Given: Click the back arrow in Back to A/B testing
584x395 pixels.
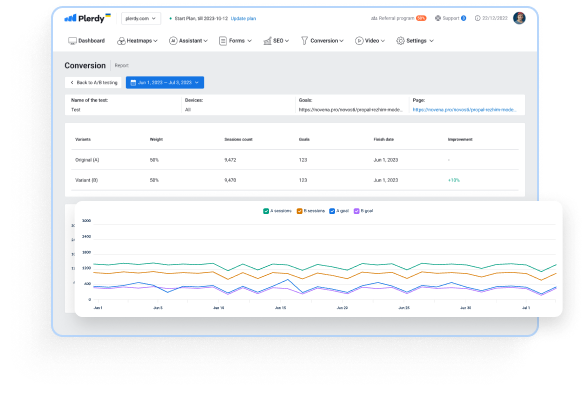Looking at the screenshot, I should coord(72,83).
